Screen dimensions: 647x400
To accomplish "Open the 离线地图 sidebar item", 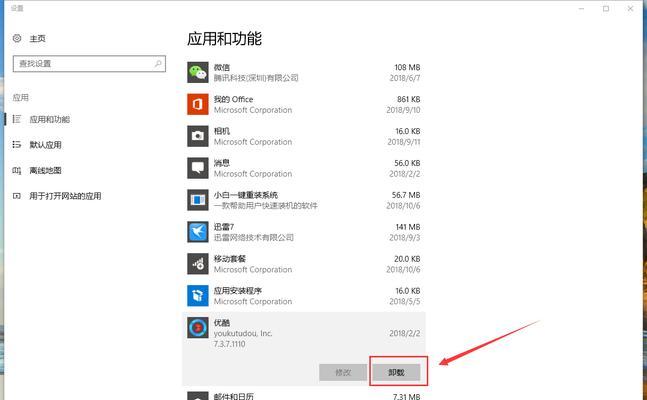I will pyautogui.click(x=45, y=170).
